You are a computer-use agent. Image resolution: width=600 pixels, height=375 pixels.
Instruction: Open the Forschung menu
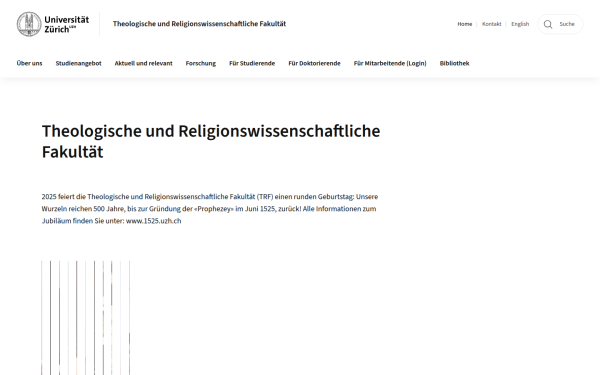[201, 63]
